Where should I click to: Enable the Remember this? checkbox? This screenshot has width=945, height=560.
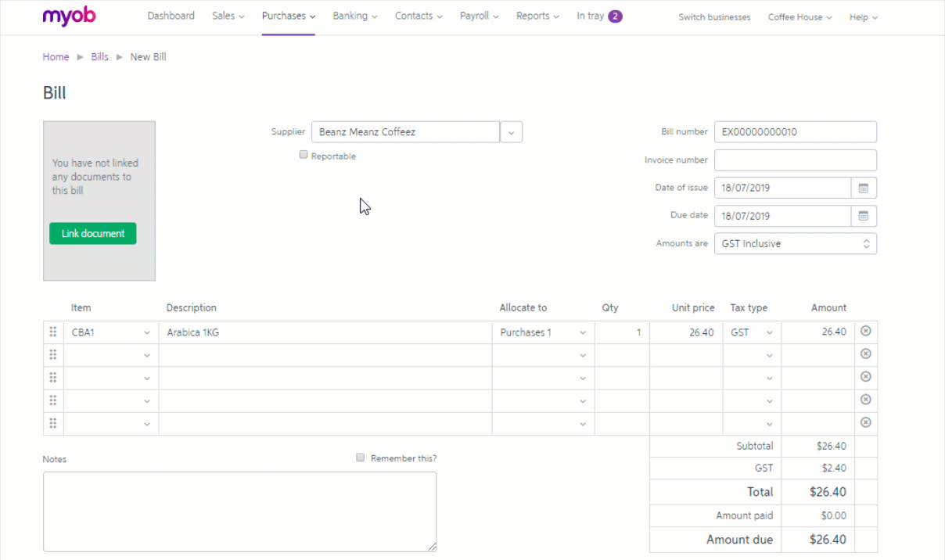click(x=361, y=458)
